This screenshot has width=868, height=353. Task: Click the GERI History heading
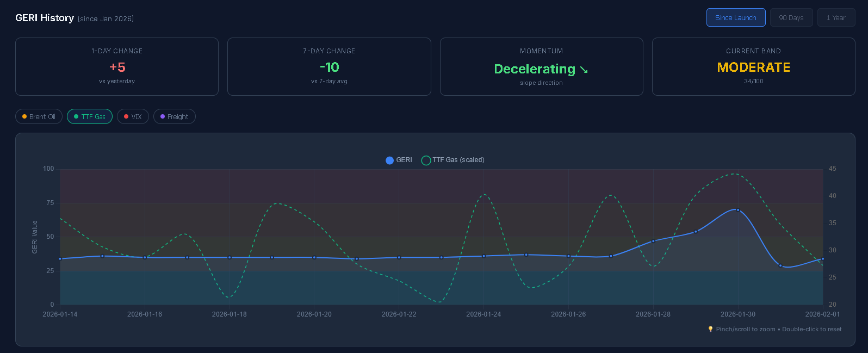click(45, 18)
